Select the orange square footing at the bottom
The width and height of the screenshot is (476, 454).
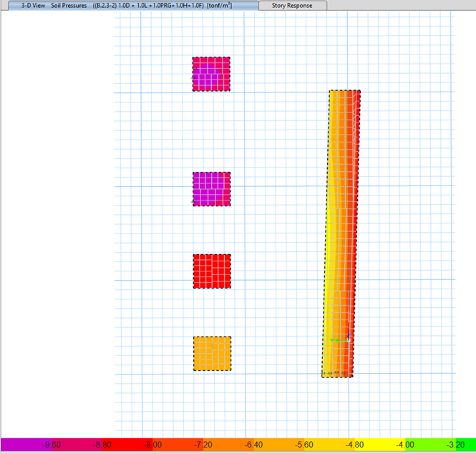[212, 354]
